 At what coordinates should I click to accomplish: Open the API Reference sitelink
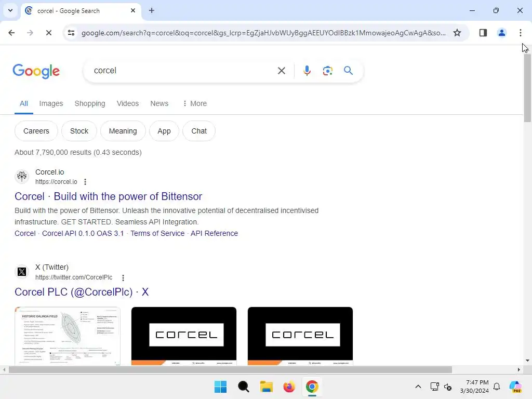click(x=214, y=233)
